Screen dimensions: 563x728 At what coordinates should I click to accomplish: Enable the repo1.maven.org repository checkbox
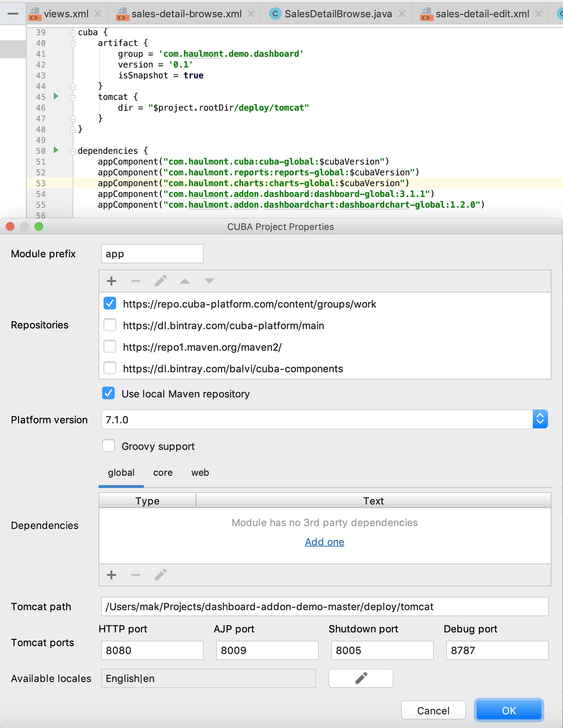click(x=110, y=347)
